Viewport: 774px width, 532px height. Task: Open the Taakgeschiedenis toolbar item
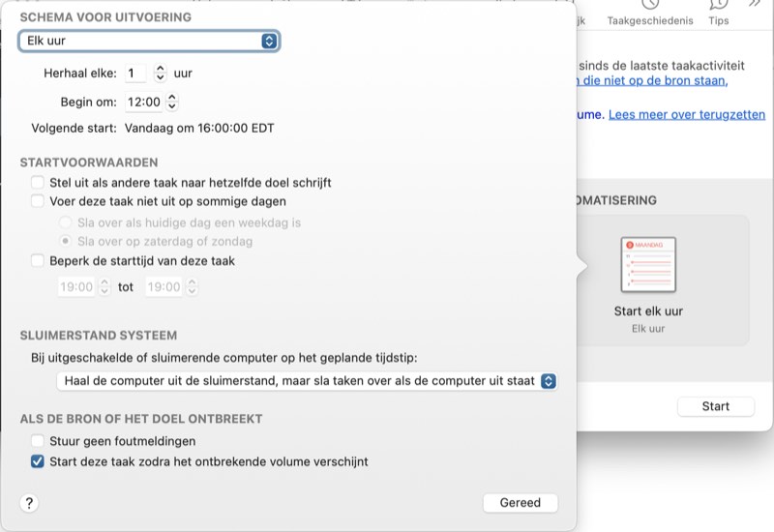650,13
